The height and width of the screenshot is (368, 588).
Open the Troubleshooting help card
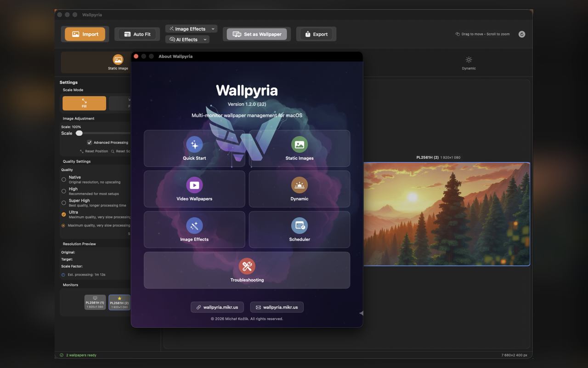click(247, 270)
